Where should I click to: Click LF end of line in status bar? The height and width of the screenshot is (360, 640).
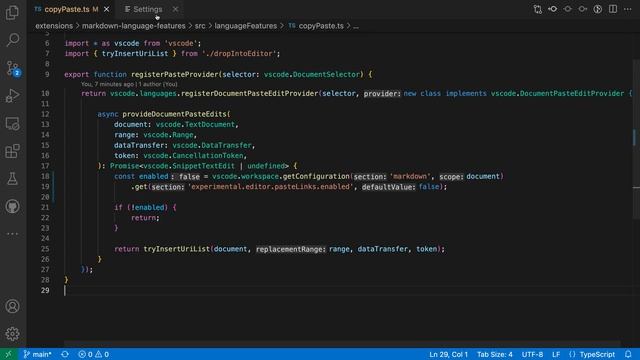556,354
